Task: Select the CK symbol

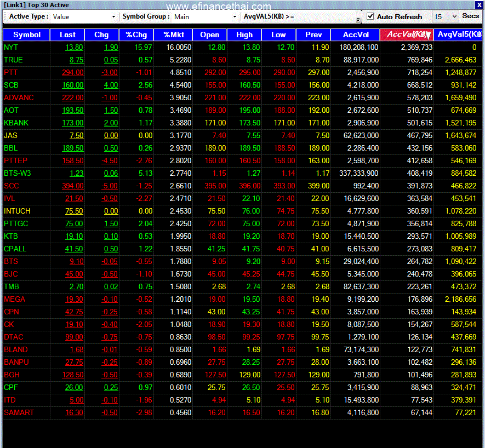Action: (9, 325)
